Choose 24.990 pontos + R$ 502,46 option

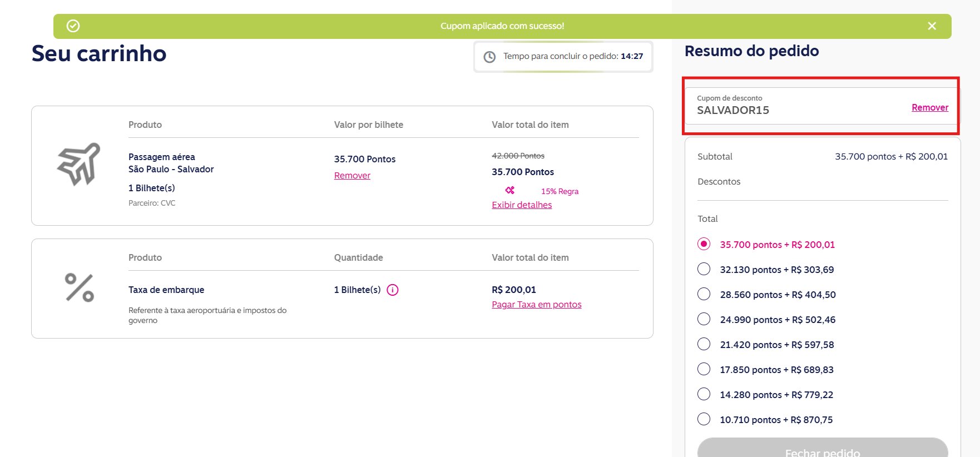point(704,319)
